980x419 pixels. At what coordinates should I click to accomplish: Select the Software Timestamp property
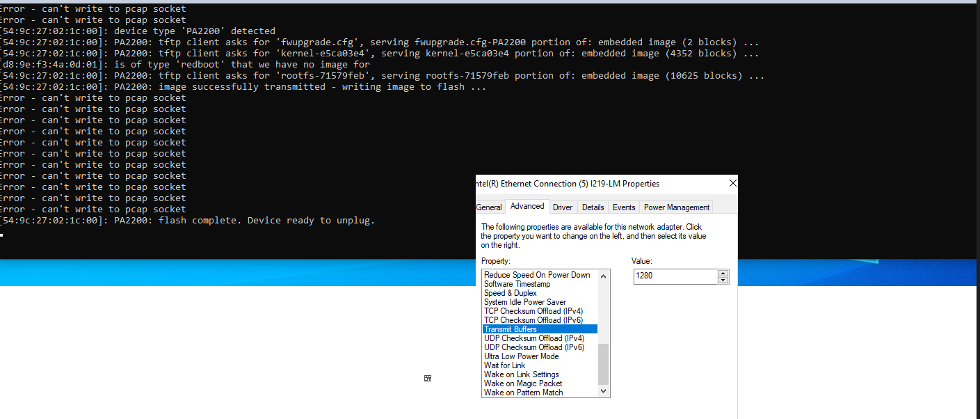coord(517,283)
